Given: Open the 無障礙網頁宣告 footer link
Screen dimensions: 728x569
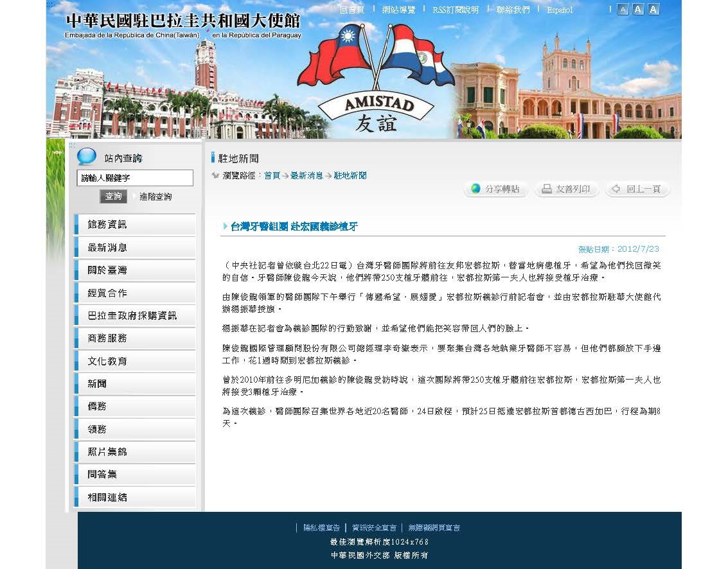Looking at the screenshot, I should click(434, 528).
